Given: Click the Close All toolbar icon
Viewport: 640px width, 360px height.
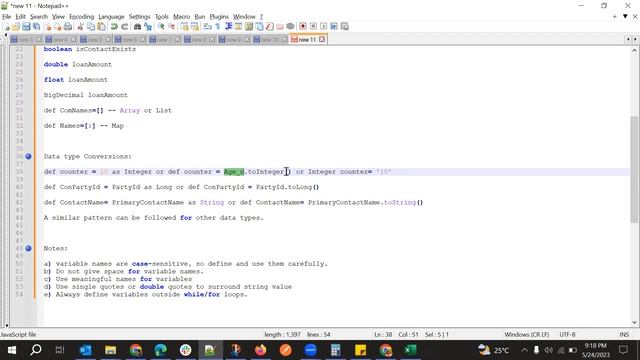Looking at the screenshot, I should (58, 27).
